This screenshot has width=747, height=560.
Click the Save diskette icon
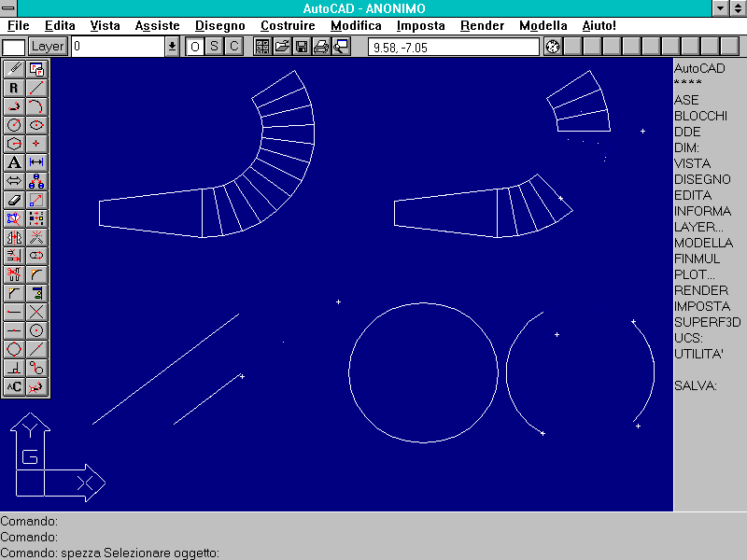pyautogui.click(x=302, y=46)
